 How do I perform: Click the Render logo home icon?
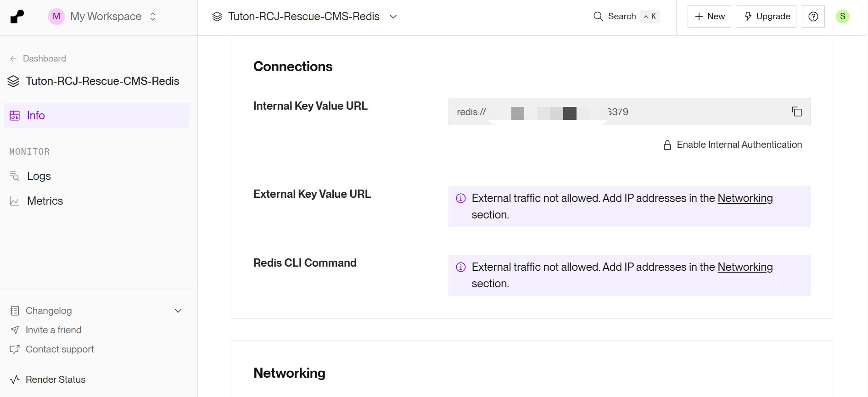point(17,17)
